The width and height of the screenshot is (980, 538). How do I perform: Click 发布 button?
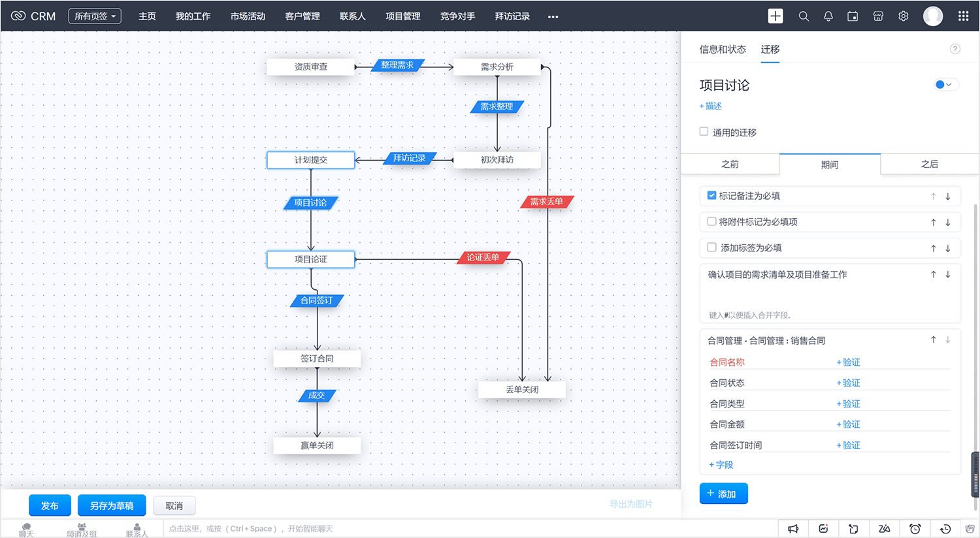[50, 505]
